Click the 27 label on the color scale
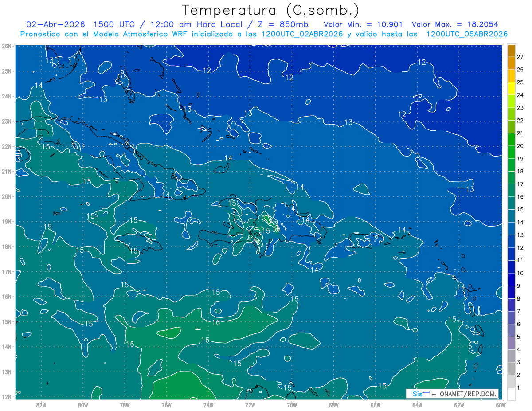This screenshot has height=411, width=532. point(520,57)
